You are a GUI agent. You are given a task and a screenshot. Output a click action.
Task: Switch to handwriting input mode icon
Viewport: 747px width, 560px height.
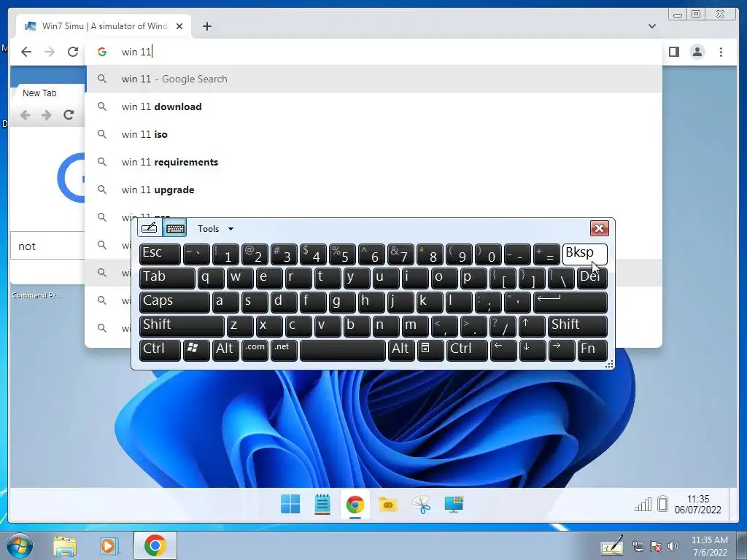149,228
